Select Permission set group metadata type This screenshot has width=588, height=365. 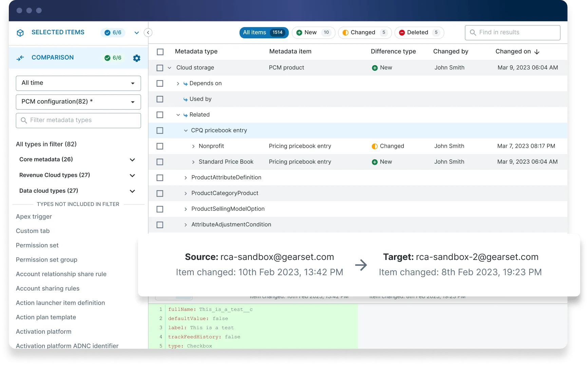(46, 260)
